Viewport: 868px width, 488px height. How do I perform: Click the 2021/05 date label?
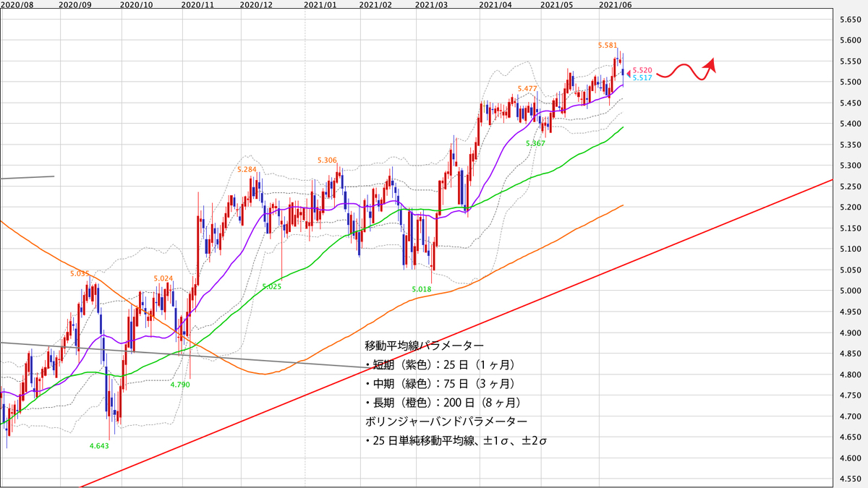pos(556,4)
